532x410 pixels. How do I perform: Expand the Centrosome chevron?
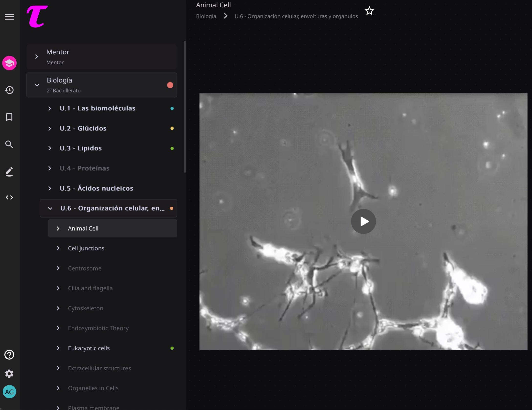pos(58,268)
